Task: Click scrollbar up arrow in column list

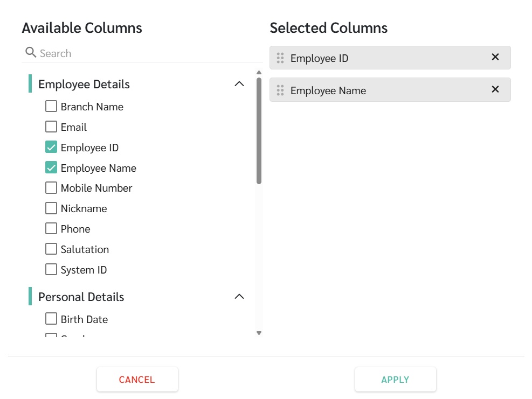Action: [259, 73]
